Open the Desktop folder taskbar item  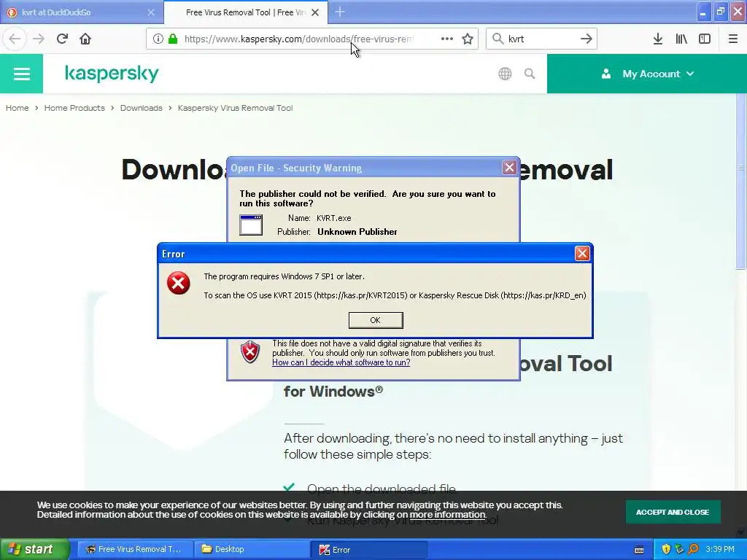point(252,549)
